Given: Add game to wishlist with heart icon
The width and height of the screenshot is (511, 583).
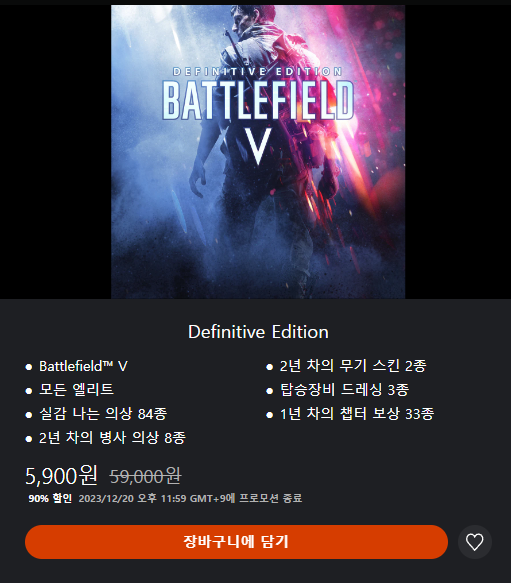Looking at the screenshot, I should coord(475,542).
